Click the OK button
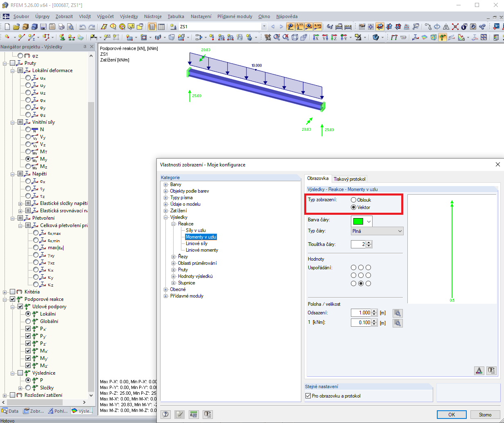The image size is (504, 423). (x=452, y=414)
